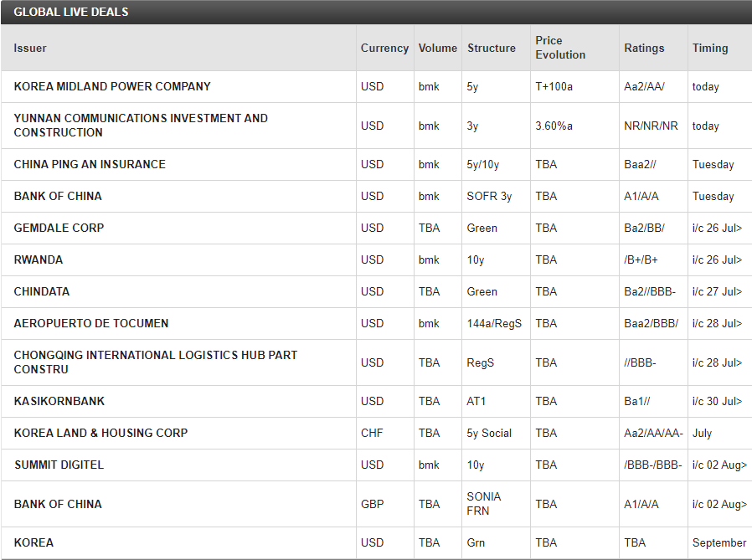This screenshot has height=560, width=752.
Task: Click the Baa2/BBB/ rating for Tocumen
Action: tap(651, 323)
